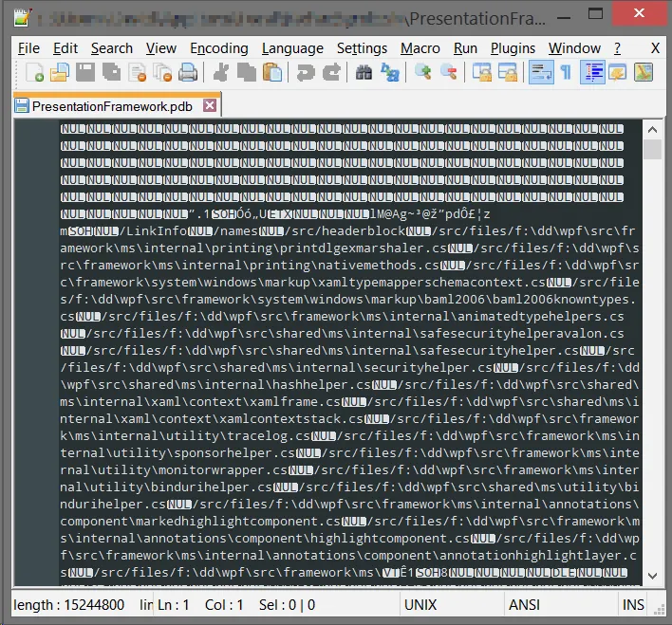The height and width of the screenshot is (625, 672).
Task: Click the UNIX line-ending status field
Action: click(x=420, y=605)
